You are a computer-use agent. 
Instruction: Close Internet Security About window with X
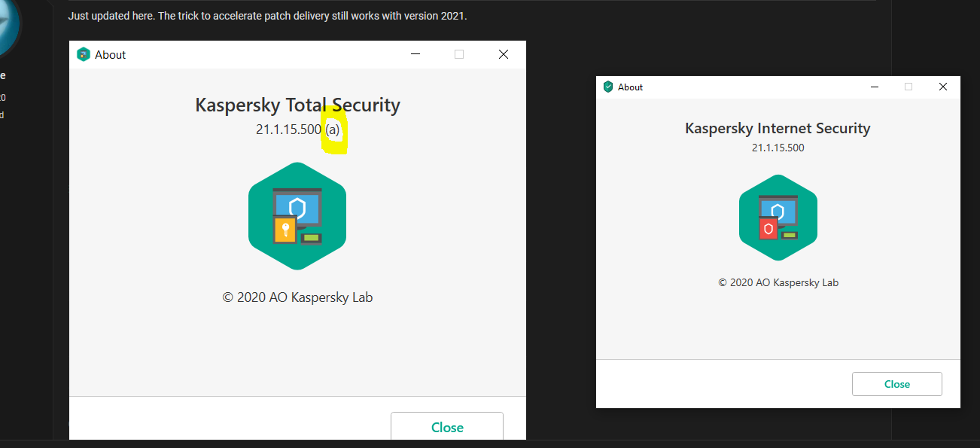click(x=942, y=87)
